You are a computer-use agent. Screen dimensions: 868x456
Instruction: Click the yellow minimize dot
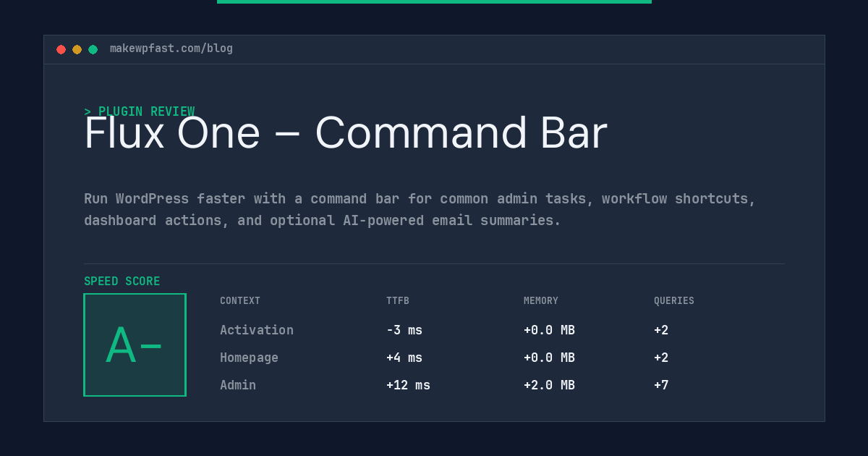coord(77,49)
